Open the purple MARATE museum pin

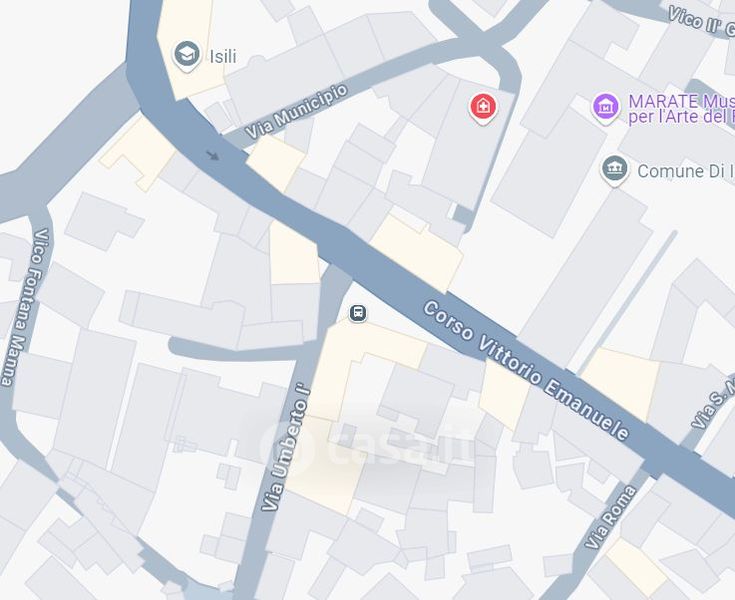point(606,108)
